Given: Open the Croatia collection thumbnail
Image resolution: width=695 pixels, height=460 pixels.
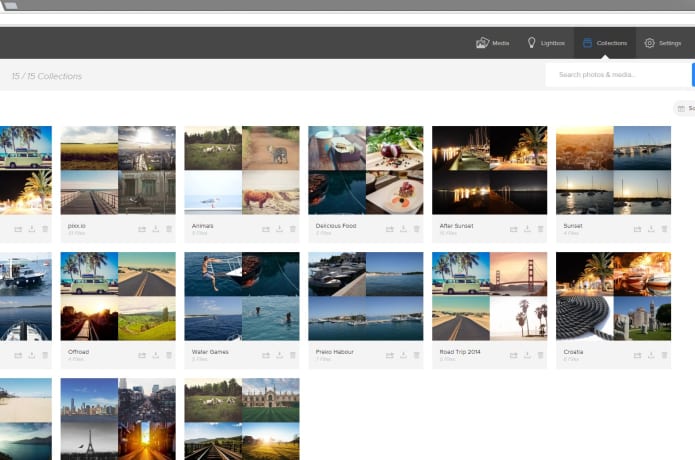Looking at the screenshot, I should tap(613, 296).
